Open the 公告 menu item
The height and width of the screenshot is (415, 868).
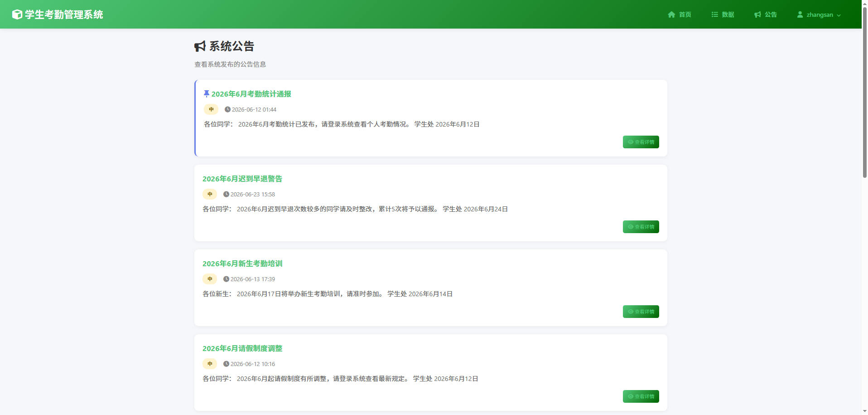click(x=766, y=15)
